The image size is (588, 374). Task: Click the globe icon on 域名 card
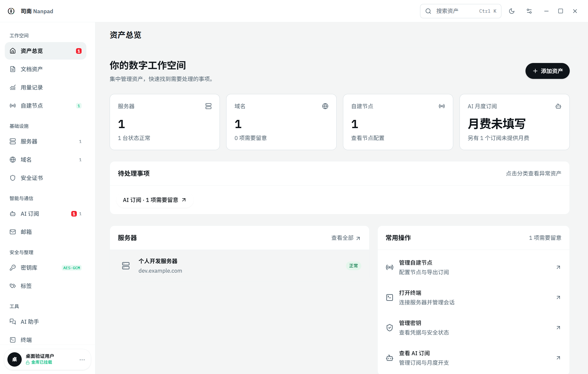click(325, 106)
